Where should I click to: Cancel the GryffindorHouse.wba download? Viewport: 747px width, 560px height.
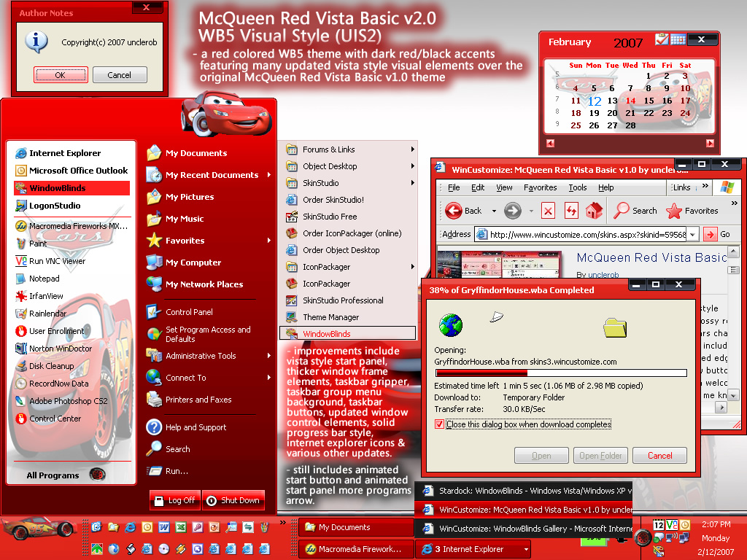coord(659,456)
